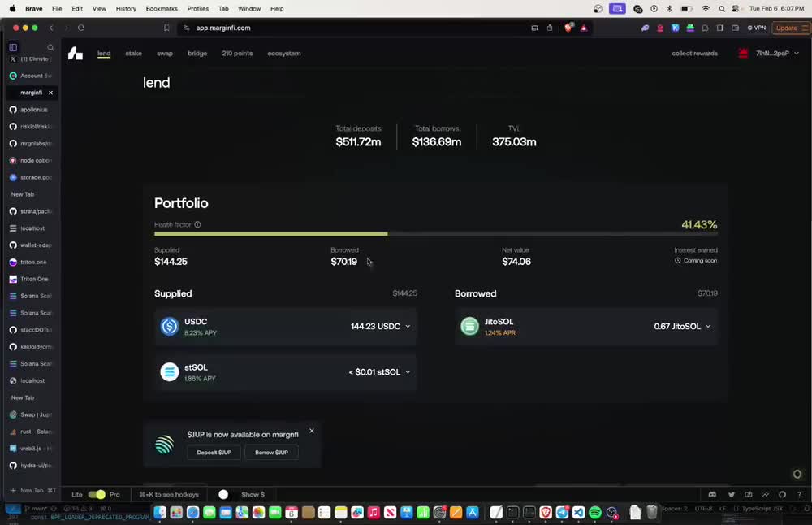Click the marginfi logo
This screenshot has height=525, width=812.
tap(75, 54)
